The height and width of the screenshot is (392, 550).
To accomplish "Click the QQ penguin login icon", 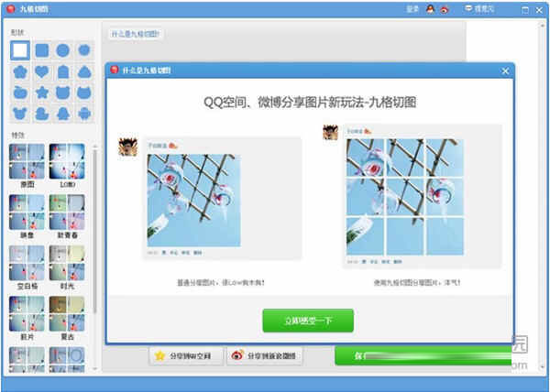I will tap(431, 8).
